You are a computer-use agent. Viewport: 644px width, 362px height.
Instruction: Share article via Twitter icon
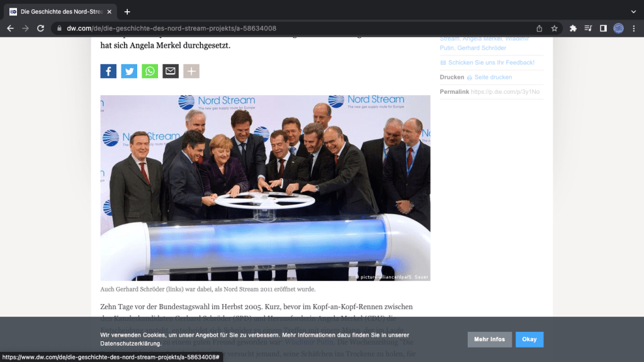coord(129,71)
